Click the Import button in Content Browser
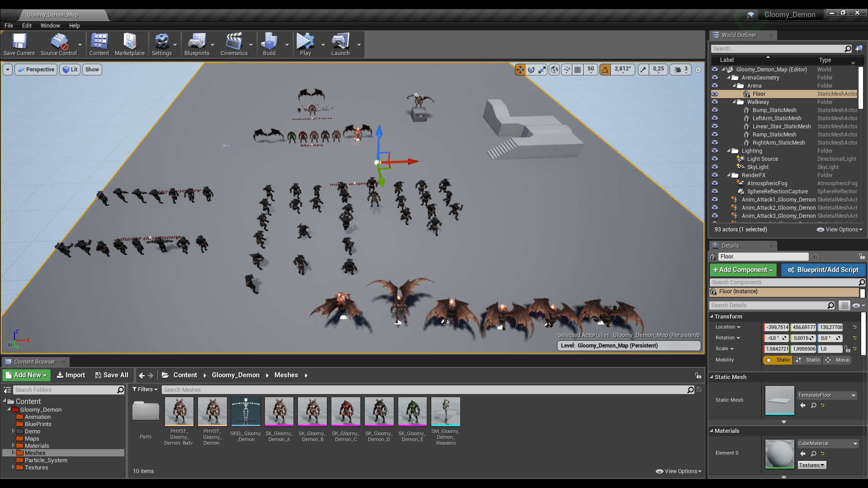This screenshot has width=868, height=488. point(71,375)
